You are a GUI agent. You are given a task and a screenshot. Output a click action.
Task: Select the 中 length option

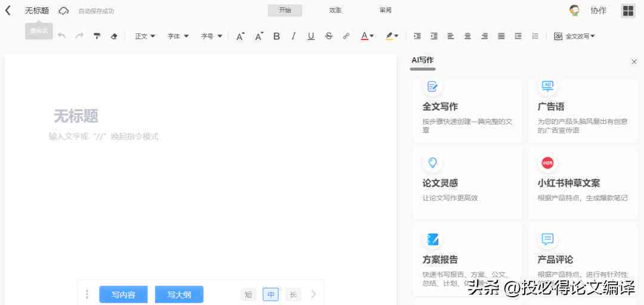271,294
